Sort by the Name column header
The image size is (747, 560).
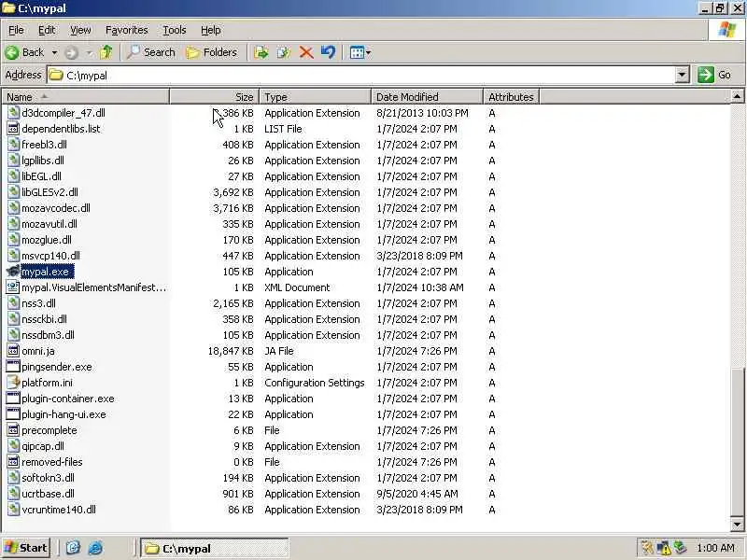pos(85,97)
